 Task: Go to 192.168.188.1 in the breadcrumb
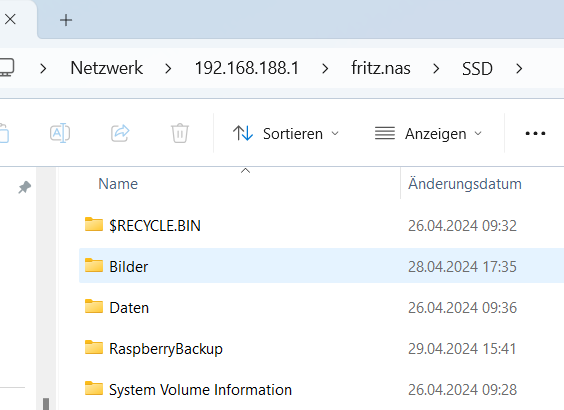(247, 68)
